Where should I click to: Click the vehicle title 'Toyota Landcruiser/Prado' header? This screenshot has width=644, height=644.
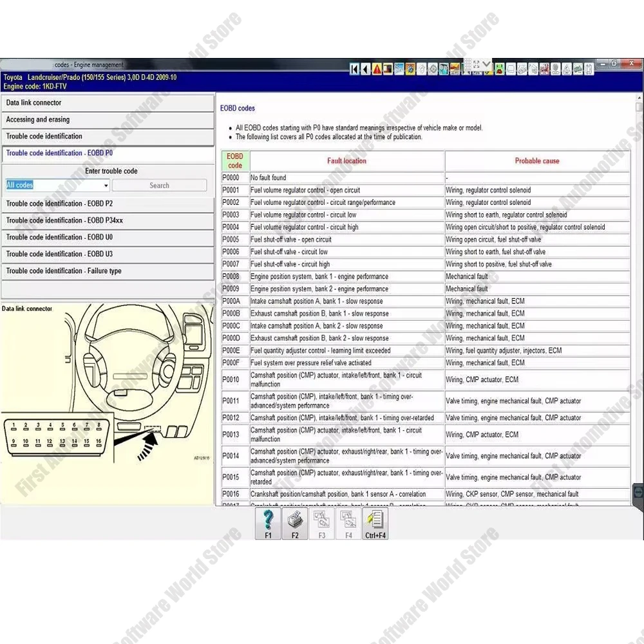[90, 77]
